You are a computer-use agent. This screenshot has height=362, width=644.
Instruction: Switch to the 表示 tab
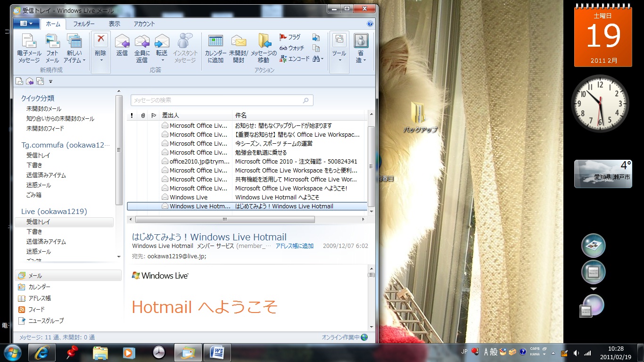(114, 24)
